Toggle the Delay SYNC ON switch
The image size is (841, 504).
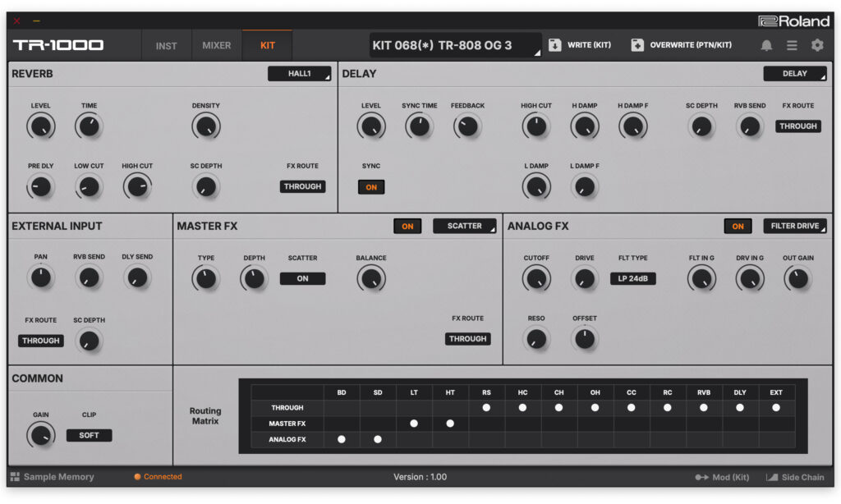(x=371, y=187)
